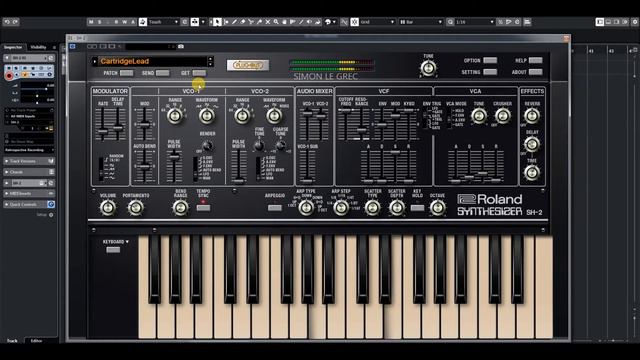Open the KEYBOARD dropdown arrow
Screen dimensions: 640x360
click(127, 242)
